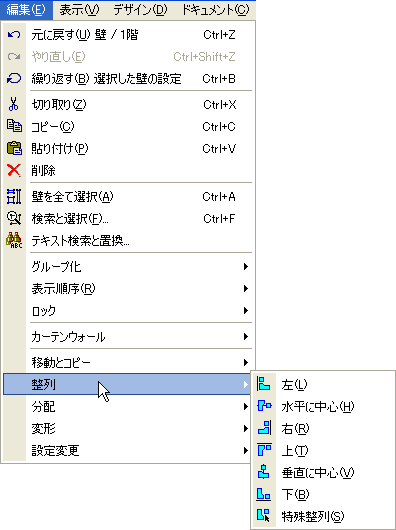Click the repeat loop icon beside 繰り返す
This screenshot has width=396, height=530.
tap(14, 78)
